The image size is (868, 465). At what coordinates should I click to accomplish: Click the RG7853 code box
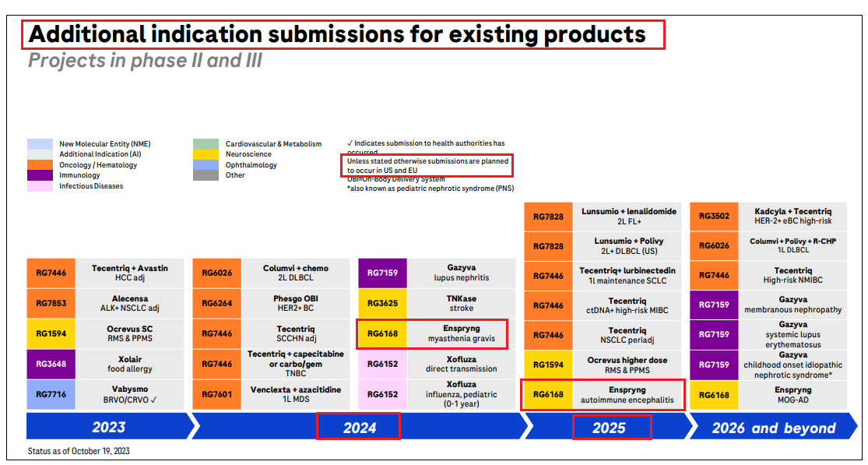[x=52, y=304]
